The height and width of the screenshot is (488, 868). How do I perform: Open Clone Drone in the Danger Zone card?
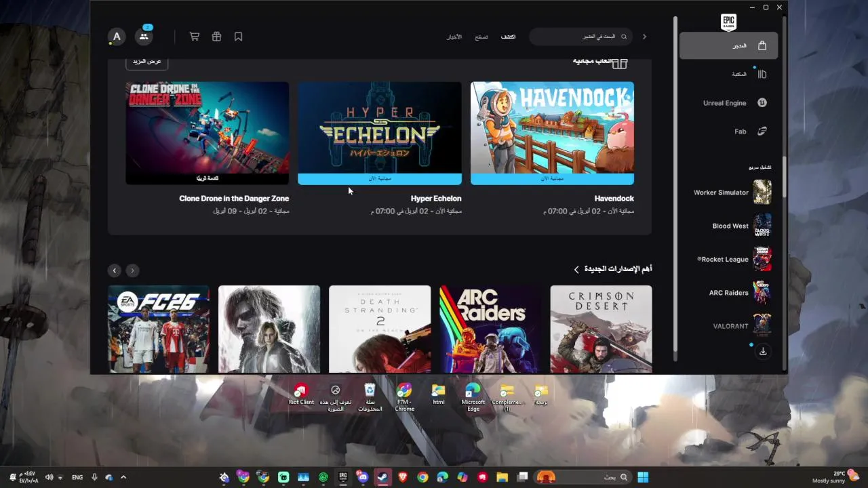coord(208,133)
